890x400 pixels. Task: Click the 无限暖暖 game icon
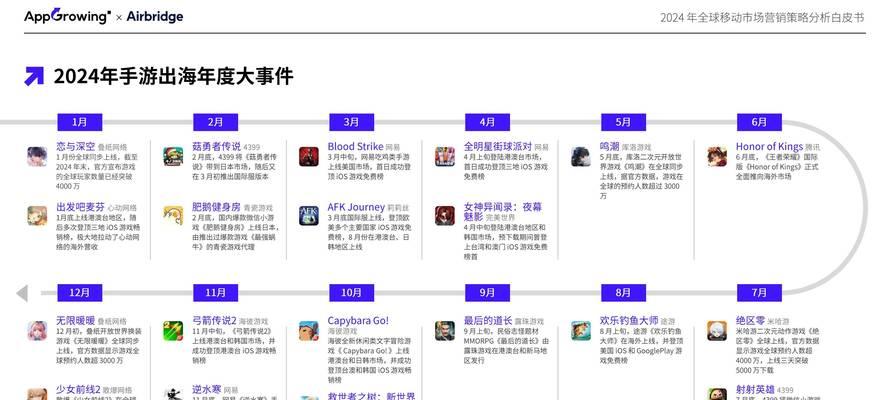coord(37,331)
